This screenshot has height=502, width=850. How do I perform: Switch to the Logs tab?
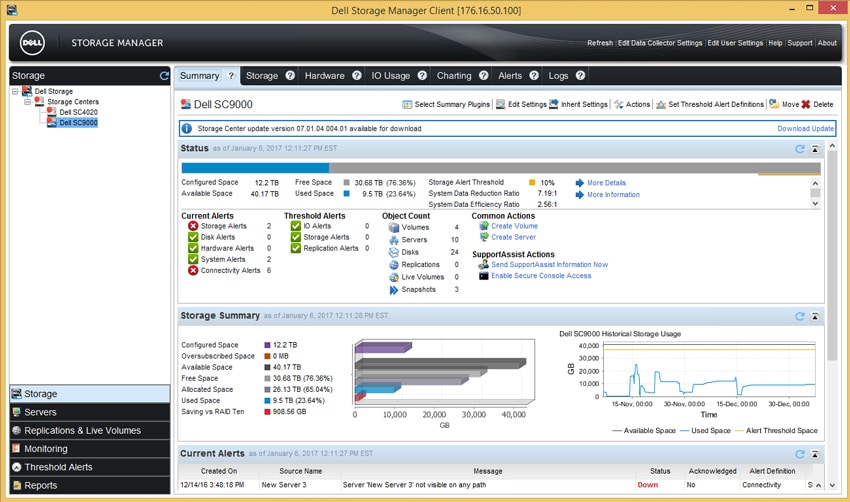(x=558, y=76)
